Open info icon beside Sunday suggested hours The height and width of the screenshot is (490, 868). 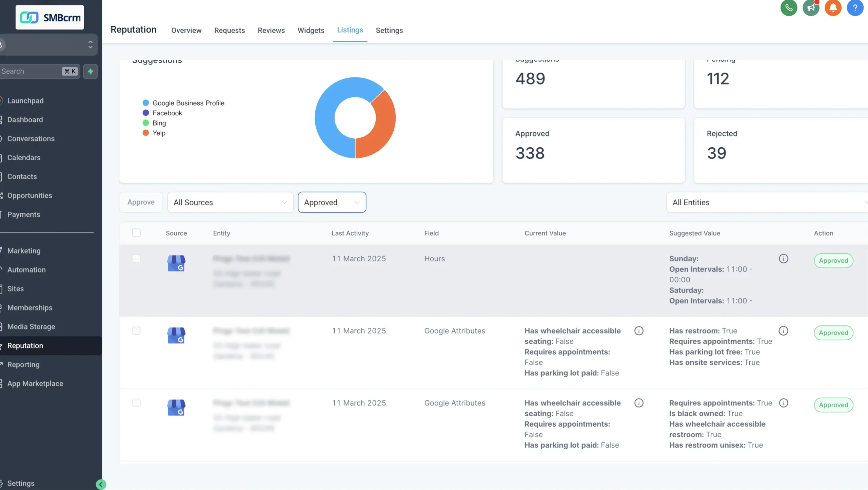[x=783, y=259]
